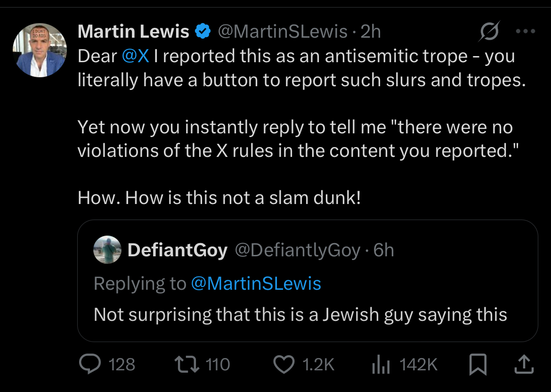The height and width of the screenshot is (392, 551).
Task: Tap the share upload arrow icon
Action: click(524, 364)
